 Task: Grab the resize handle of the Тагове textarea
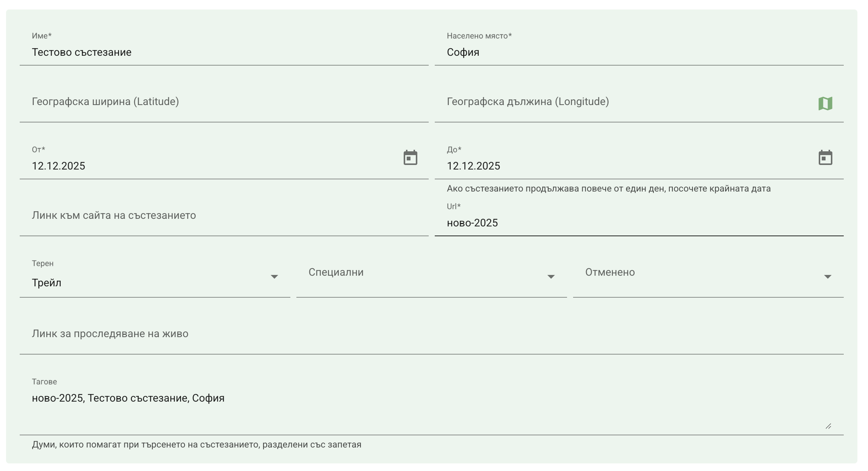point(828,426)
